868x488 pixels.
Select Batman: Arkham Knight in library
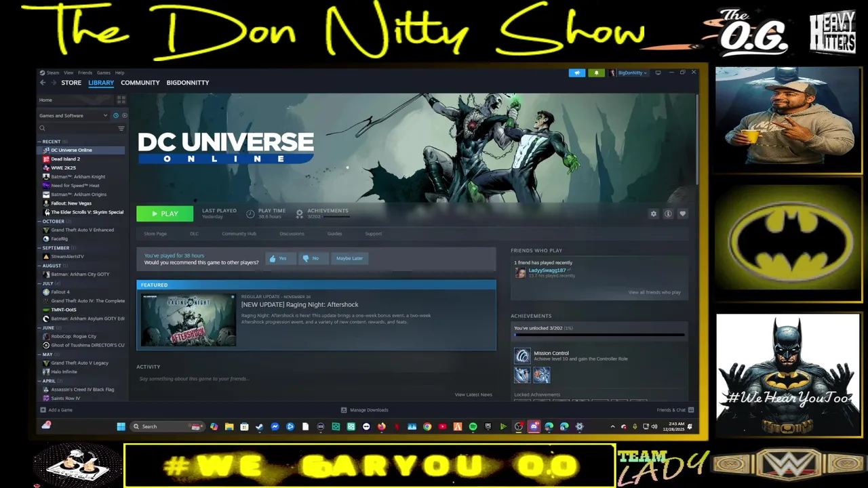[78, 176]
